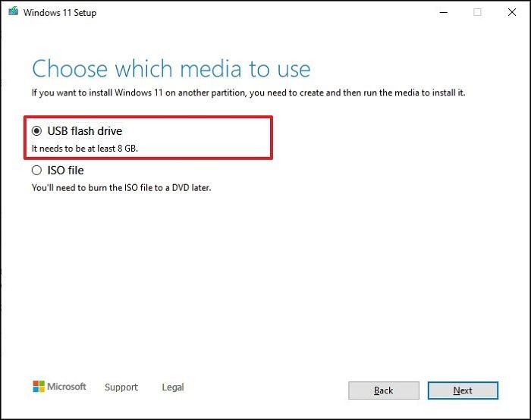This screenshot has width=531, height=420.
Task: Minimize the Windows 11 Setup window
Action: coord(442,12)
